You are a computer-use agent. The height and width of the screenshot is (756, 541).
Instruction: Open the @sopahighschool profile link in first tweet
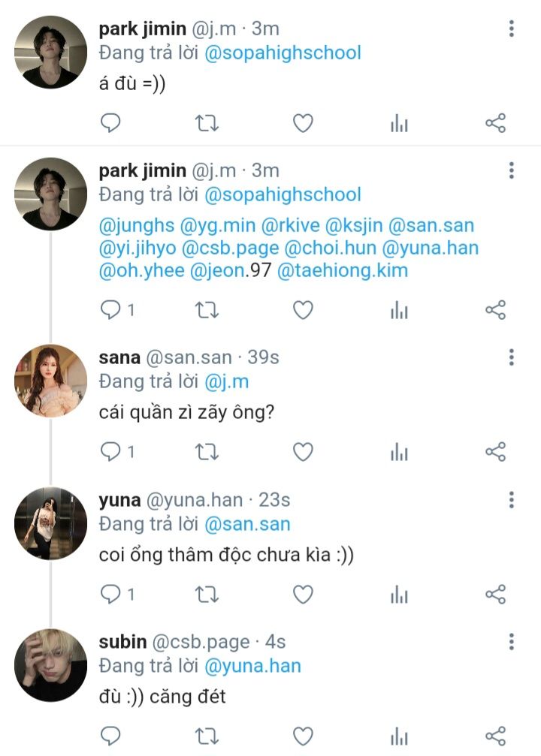(x=283, y=53)
